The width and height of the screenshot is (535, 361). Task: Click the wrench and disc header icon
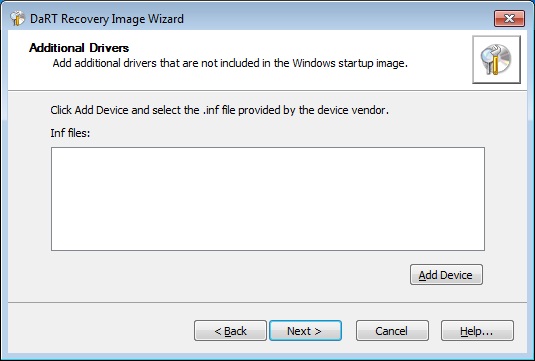tap(496, 60)
